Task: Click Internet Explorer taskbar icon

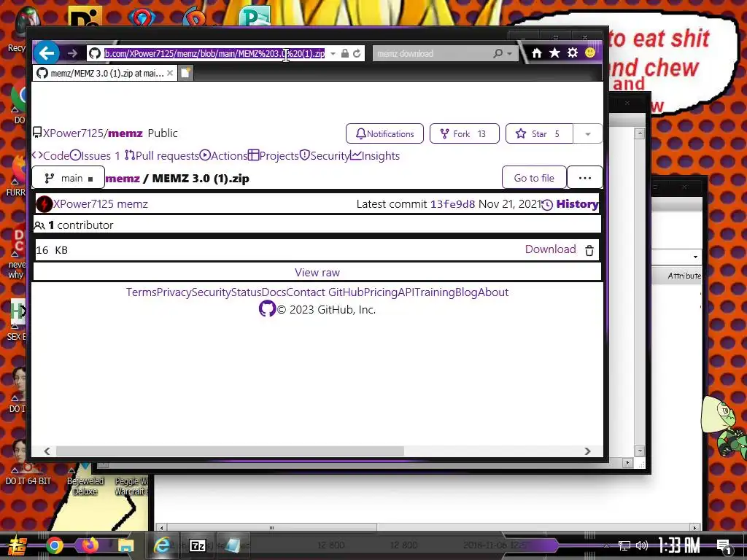Action: (x=161, y=545)
